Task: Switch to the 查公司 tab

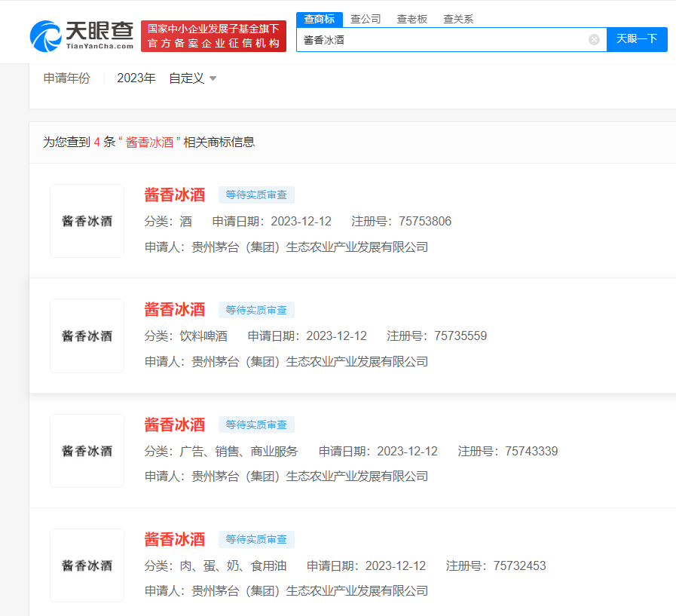Action: click(x=366, y=19)
